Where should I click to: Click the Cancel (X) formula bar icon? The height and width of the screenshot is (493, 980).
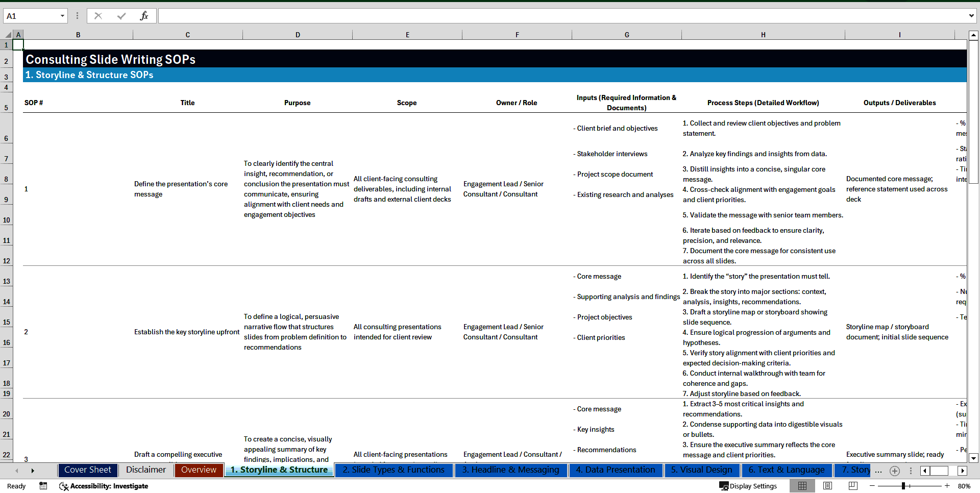[x=98, y=15]
